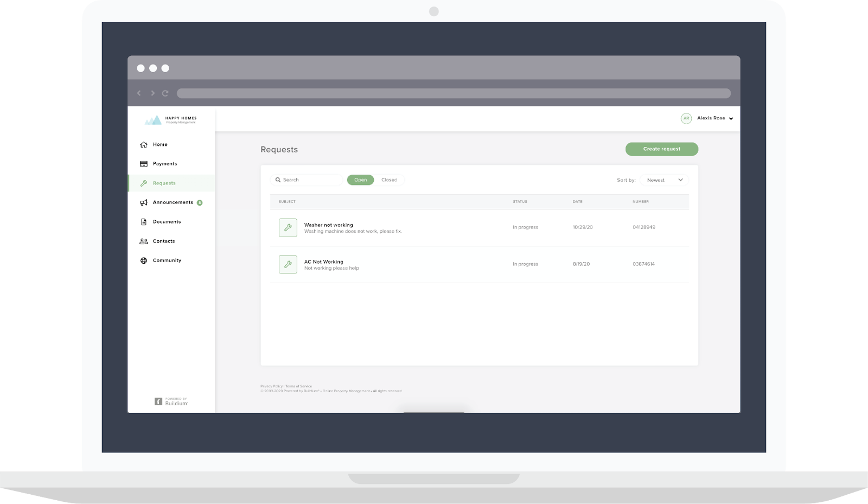Click into the requests Search field
This screenshot has width=868, height=504.
307,180
